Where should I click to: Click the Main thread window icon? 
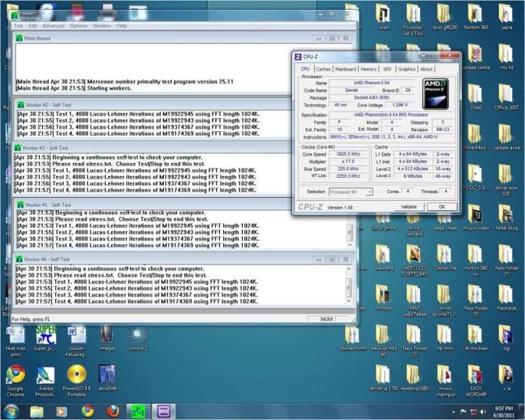pyautogui.click(x=20, y=39)
